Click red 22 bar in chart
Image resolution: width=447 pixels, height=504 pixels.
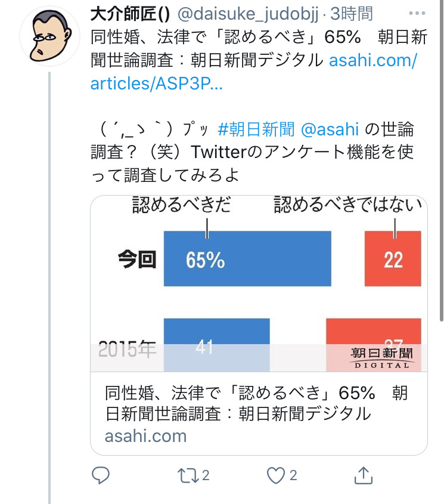[x=393, y=258]
